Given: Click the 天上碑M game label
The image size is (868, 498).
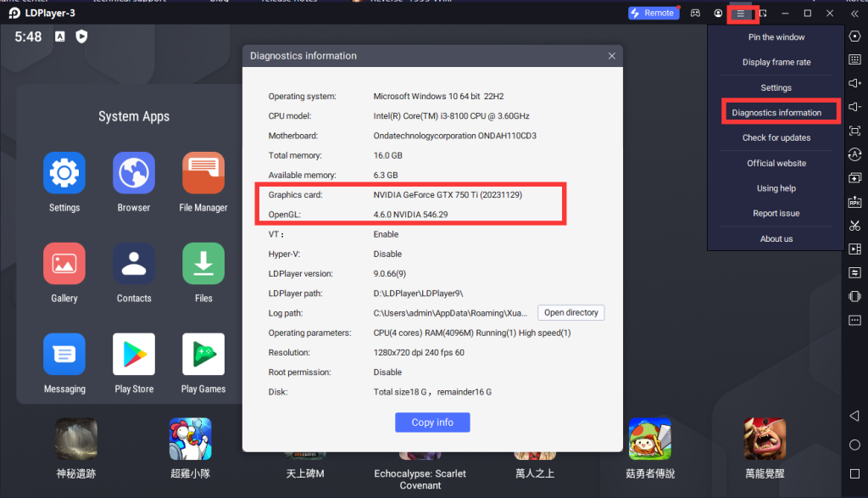Looking at the screenshot, I should pyautogui.click(x=305, y=473).
